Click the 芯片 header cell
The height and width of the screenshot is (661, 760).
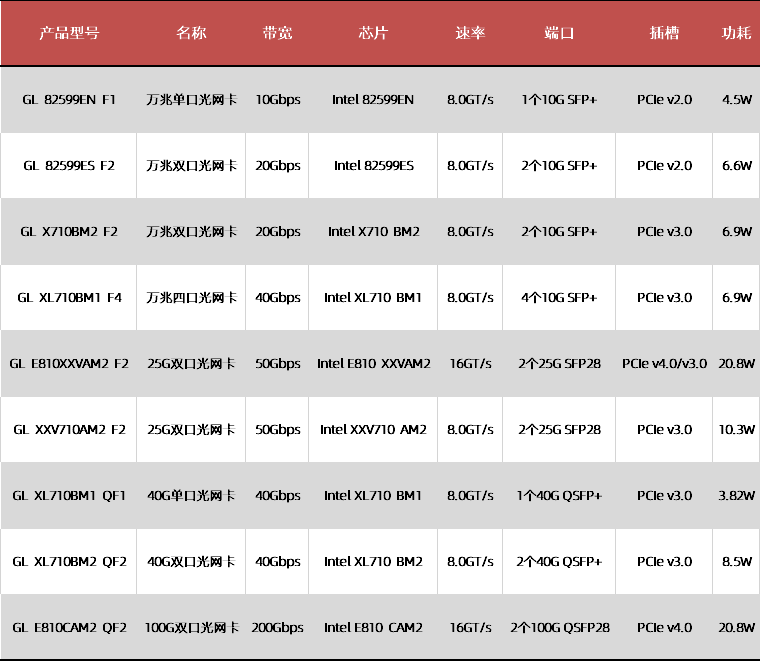click(373, 33)
